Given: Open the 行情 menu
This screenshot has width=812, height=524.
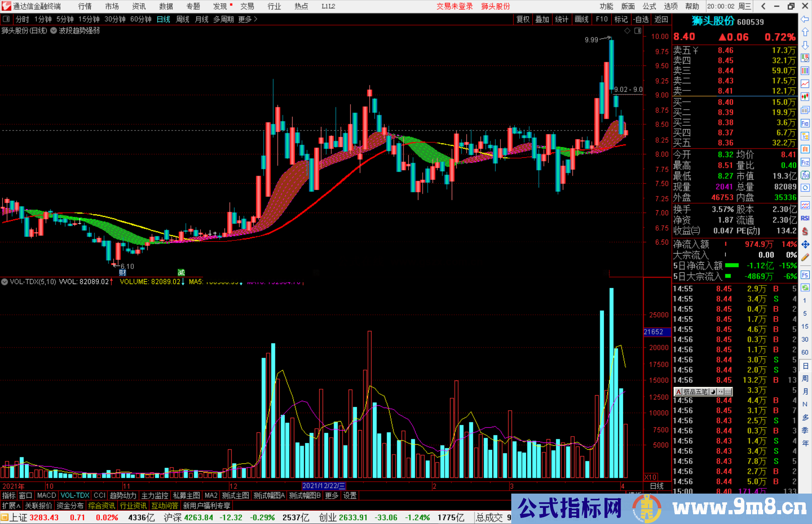Looking at the screenshot, I should point(85,6).
